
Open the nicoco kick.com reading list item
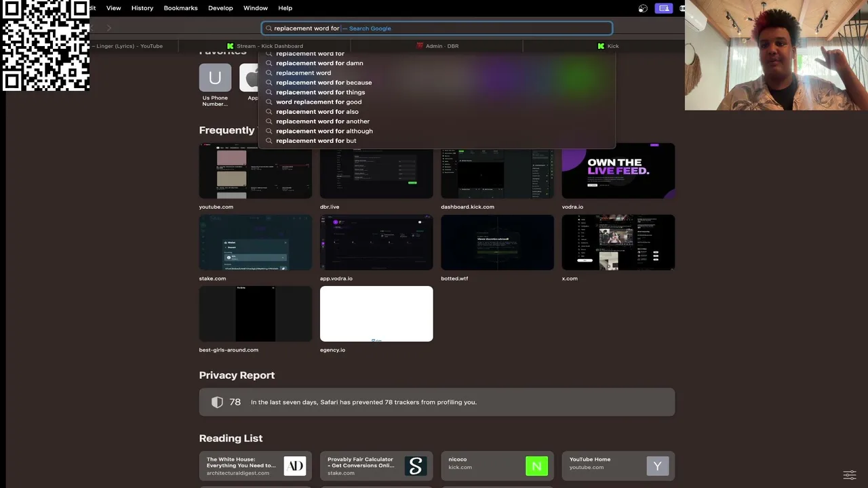coord(497,466)
